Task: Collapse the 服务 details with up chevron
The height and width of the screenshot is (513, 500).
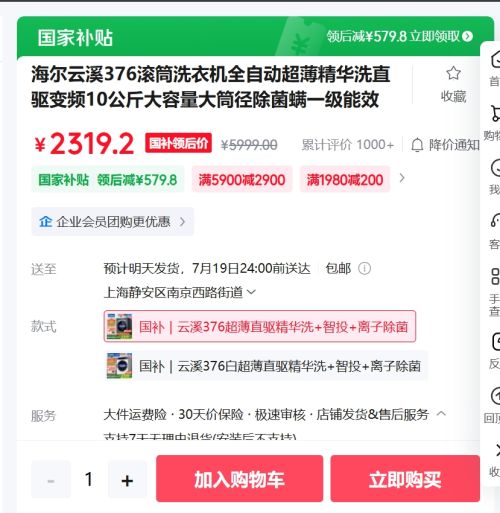Action: pos(441,414)
